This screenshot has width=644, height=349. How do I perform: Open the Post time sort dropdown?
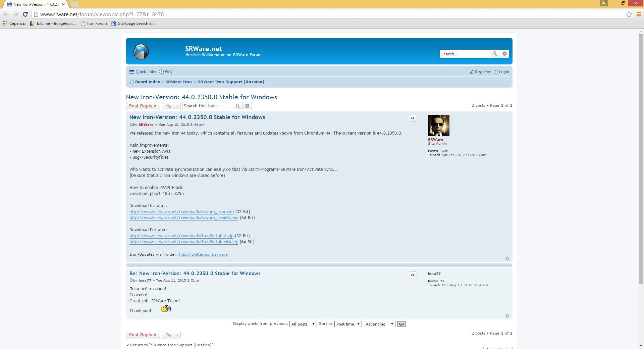(348, 324)
